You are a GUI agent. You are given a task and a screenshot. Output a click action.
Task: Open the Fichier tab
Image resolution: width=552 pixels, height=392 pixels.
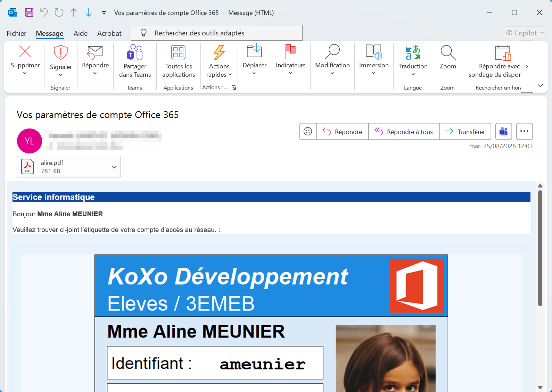(16, 33)
